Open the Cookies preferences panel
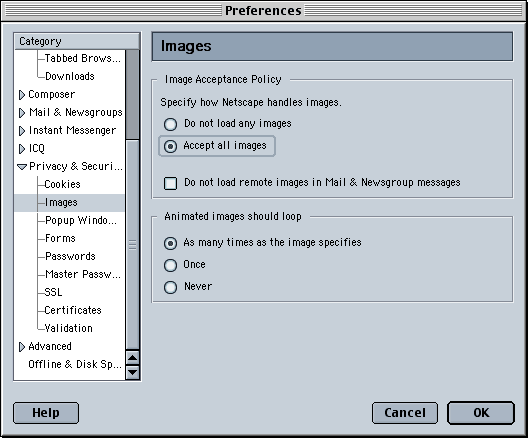This screenshot has height=438, width=528. [x=63, y=184]
